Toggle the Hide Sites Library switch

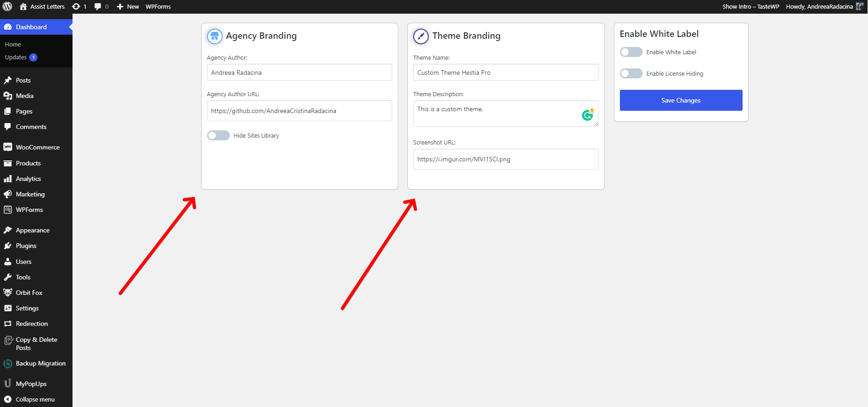[218, 135]
